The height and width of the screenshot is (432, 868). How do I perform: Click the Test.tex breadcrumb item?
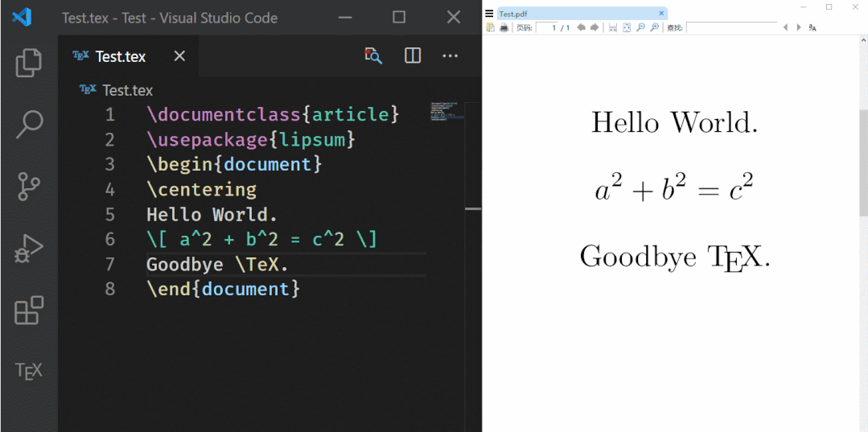(x=117, y=90)
